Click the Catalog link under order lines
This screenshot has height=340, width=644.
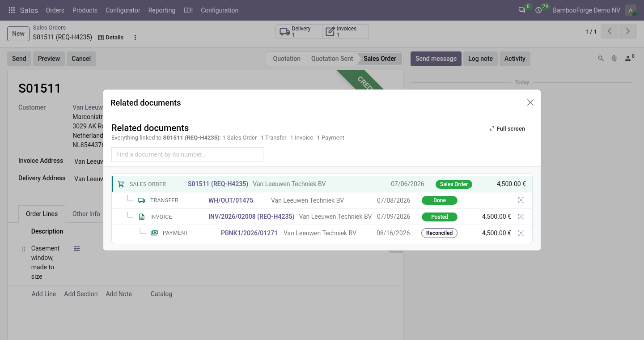161,294
